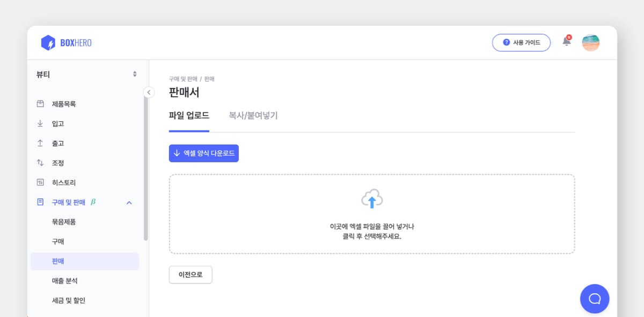Open the 사용 가이드 help button
Screen dimensions: 644x317
(x=521, y=42)
